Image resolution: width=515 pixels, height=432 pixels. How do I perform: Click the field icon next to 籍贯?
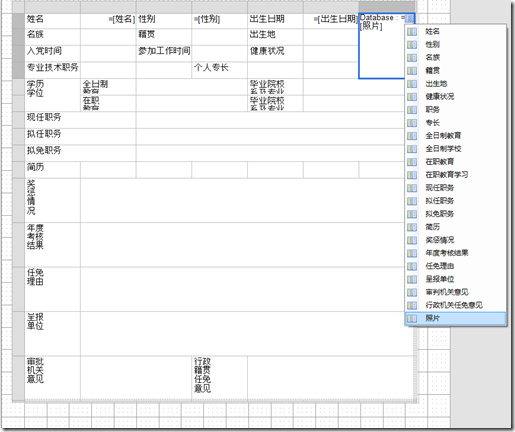click(x=412, y=71)
